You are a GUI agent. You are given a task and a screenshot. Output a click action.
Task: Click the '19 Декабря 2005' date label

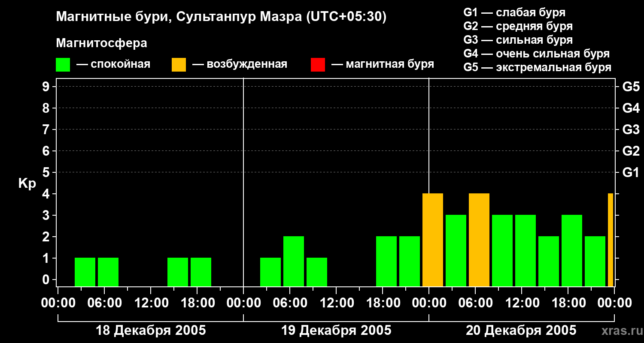(336, 331)
